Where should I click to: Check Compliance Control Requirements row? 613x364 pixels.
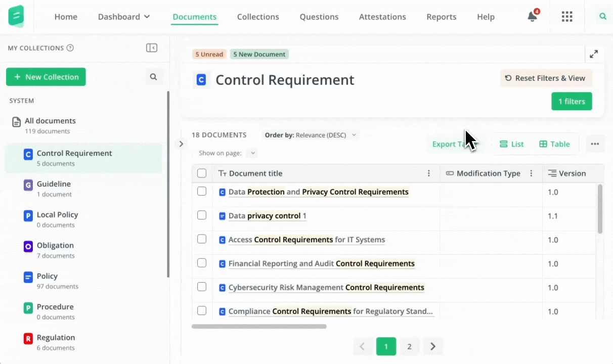pos(202,310)
